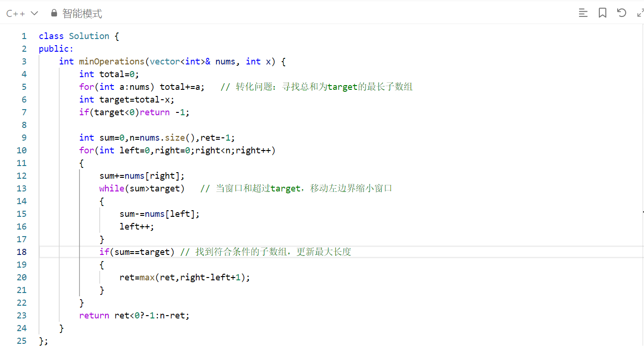Viewport: 644px width, 349px height.
Task: Click 'int sum=0,n=nums.size(),ret=-1;' line
Action: point(157,138)
